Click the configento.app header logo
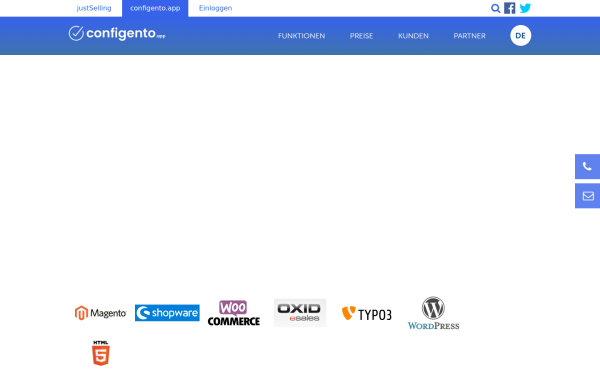Screen dimensions: 600x375 (117, 34)
